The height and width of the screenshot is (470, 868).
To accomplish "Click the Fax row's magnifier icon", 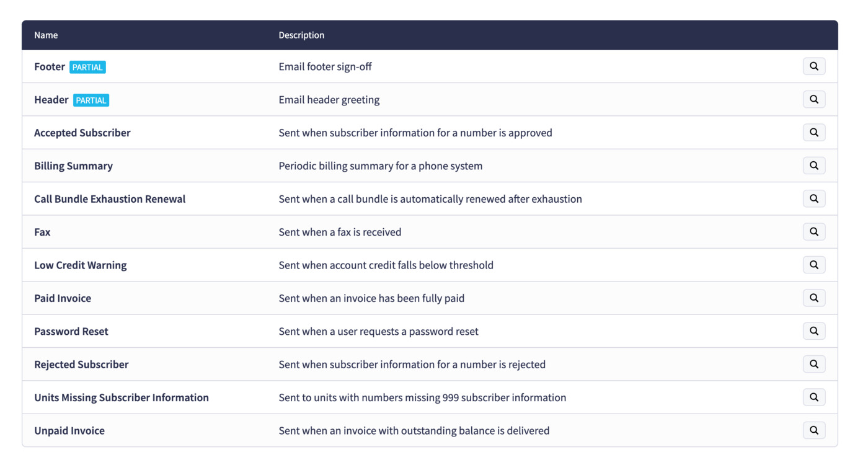I will [814, 231].
